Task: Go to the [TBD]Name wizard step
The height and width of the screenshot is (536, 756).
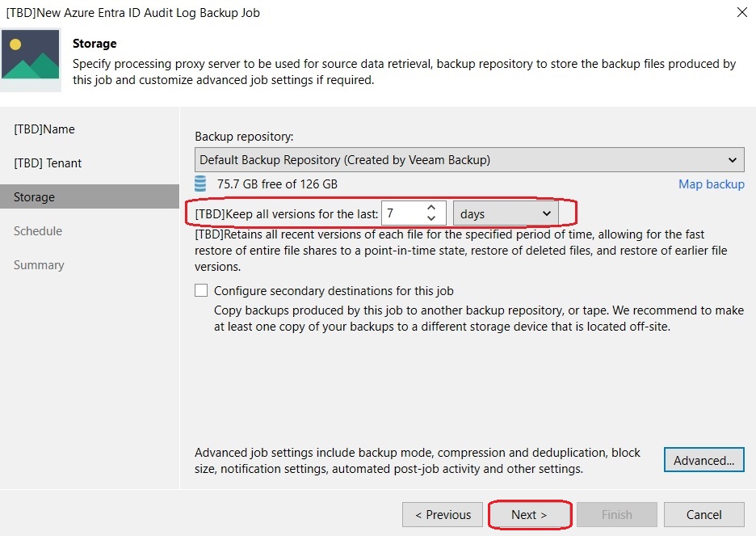Action: [44, 129]
